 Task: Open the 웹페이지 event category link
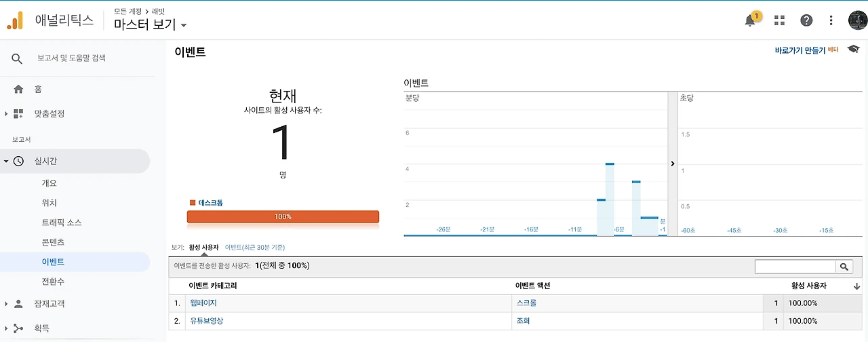(x=203, y=303)
